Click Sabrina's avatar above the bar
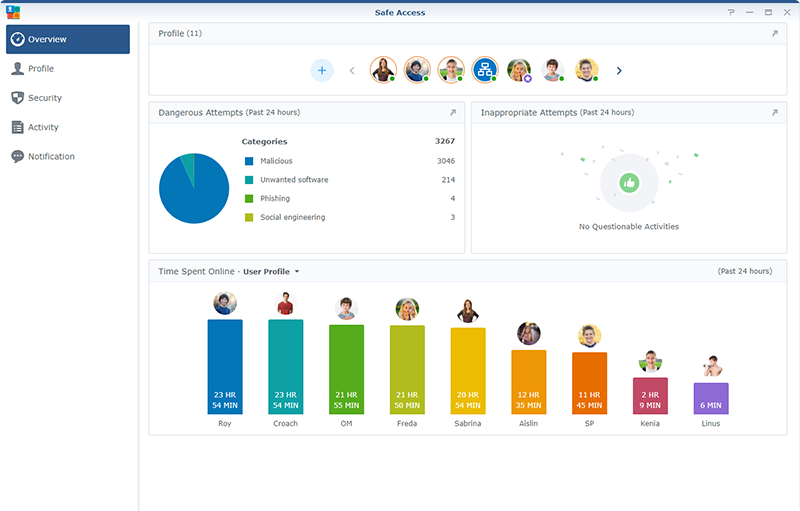 pyautogui.click(x=468, y=311)
